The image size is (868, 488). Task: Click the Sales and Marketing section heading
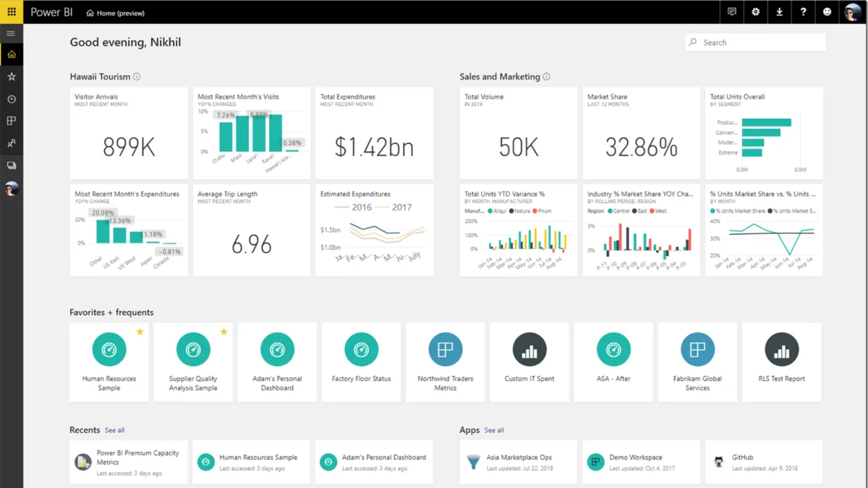500,77
